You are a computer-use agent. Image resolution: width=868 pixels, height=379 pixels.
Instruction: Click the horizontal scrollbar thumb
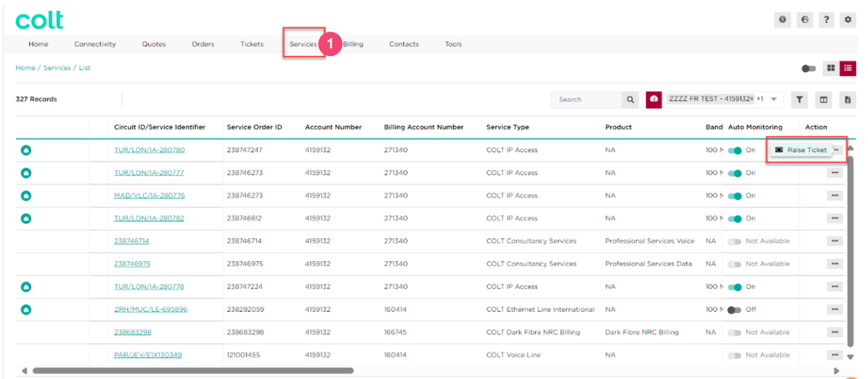coord(193,371)
